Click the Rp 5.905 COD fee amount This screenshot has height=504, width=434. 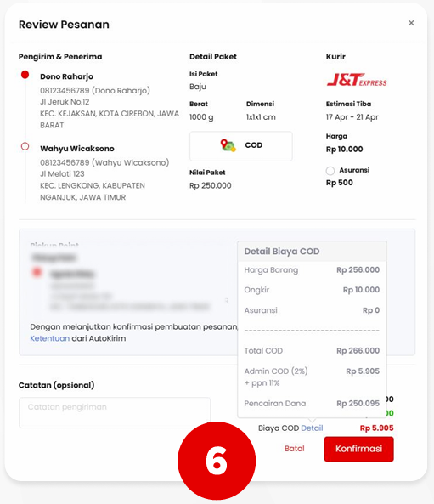376,428
